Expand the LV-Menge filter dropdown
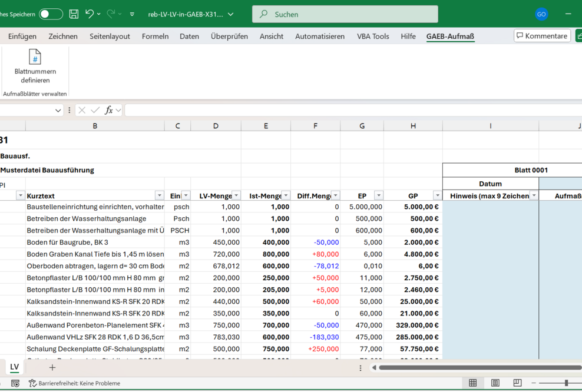Viewport: 582px width, 392px height. 236,195
